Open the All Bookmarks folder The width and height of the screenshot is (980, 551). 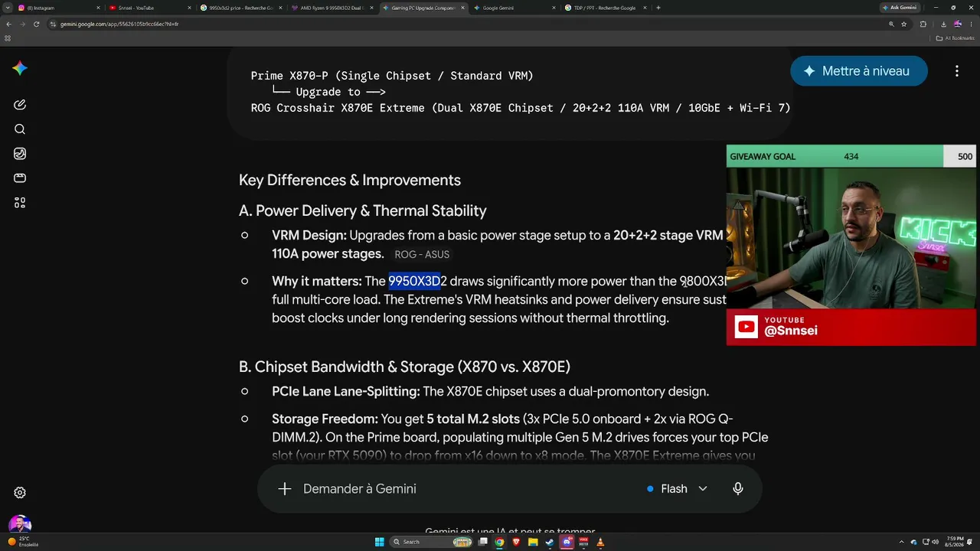957,37
